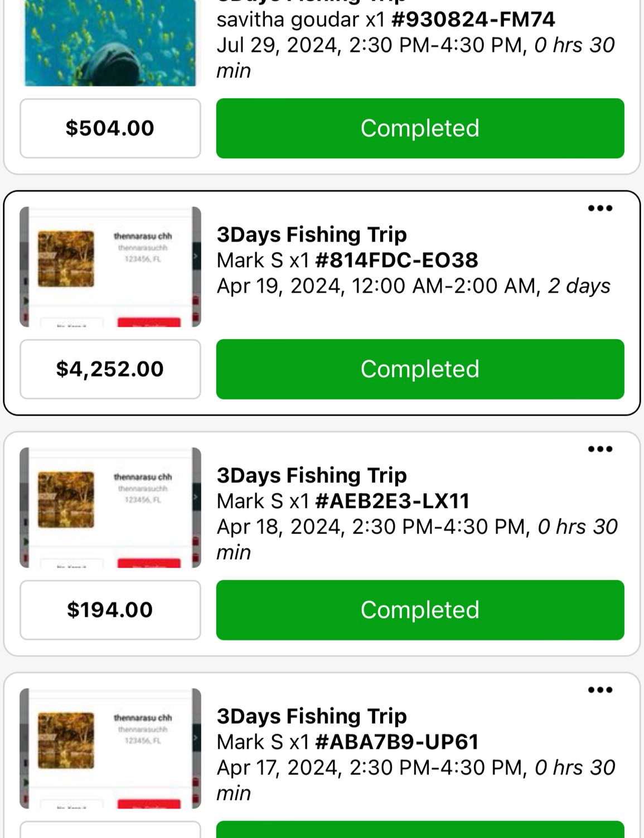Image resolution: width=644 pixels, height=838 pixels.
Task: Tap booking code #ABA7B9-UP61
Action: 396,742
